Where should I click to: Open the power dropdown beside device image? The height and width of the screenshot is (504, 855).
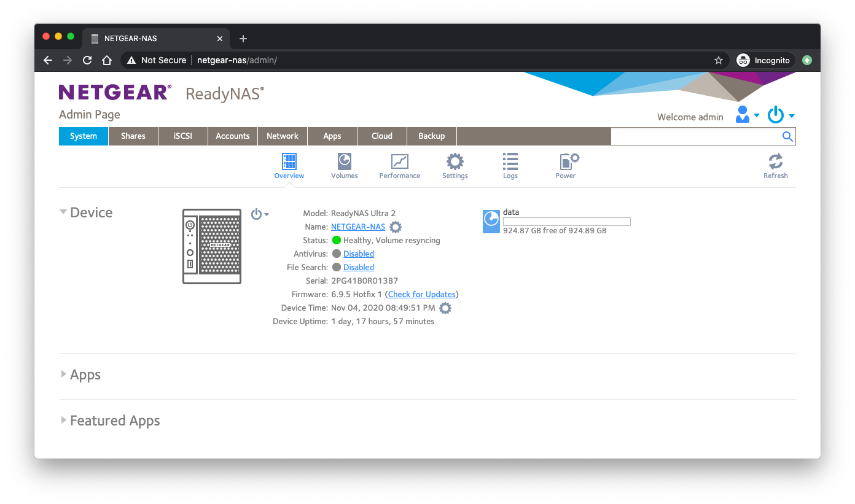[x=259, y=214]
